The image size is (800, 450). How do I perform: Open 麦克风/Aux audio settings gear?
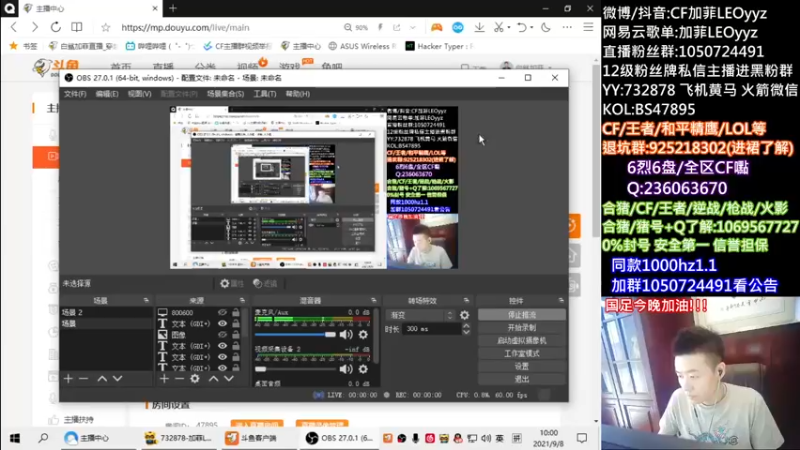pos(363,335)
